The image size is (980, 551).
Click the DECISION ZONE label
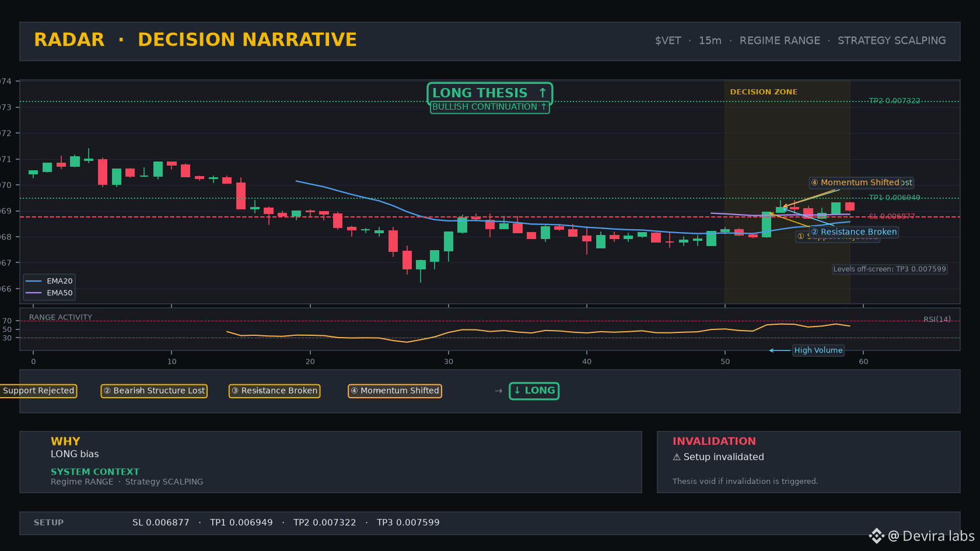(x=764, y=92)
